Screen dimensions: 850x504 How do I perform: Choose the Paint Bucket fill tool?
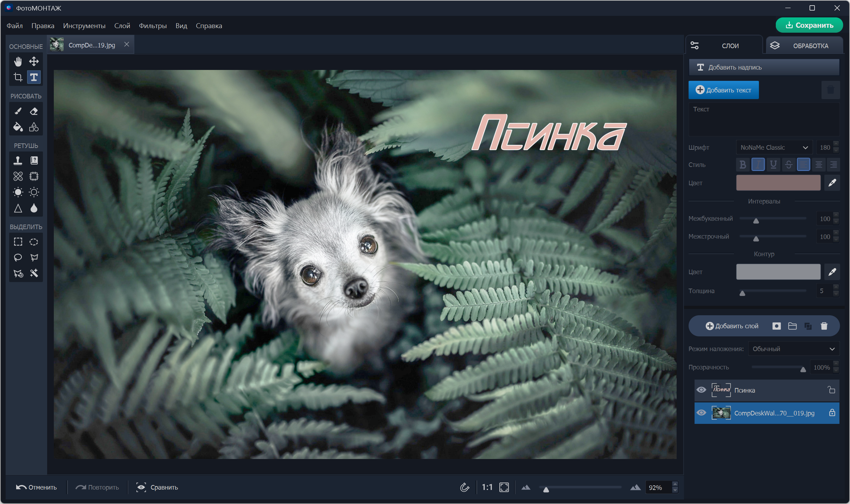(18, 127)
